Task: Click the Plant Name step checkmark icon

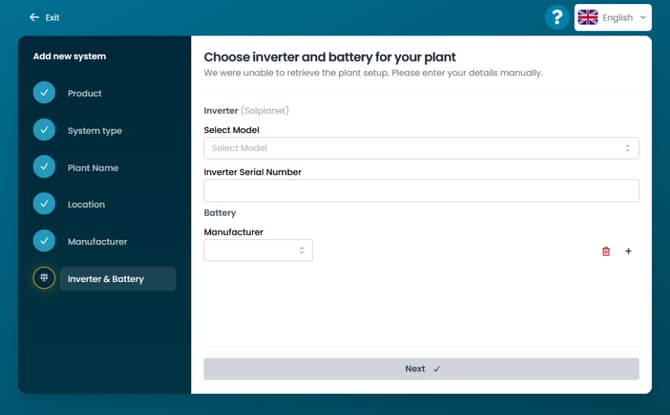Action: coord(44,167)
